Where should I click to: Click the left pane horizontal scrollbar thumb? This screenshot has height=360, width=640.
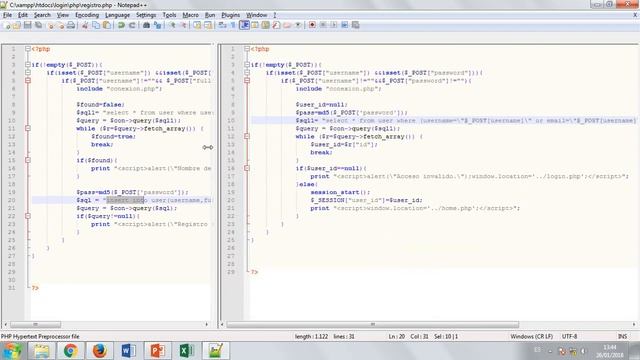(x=36, y=324)
